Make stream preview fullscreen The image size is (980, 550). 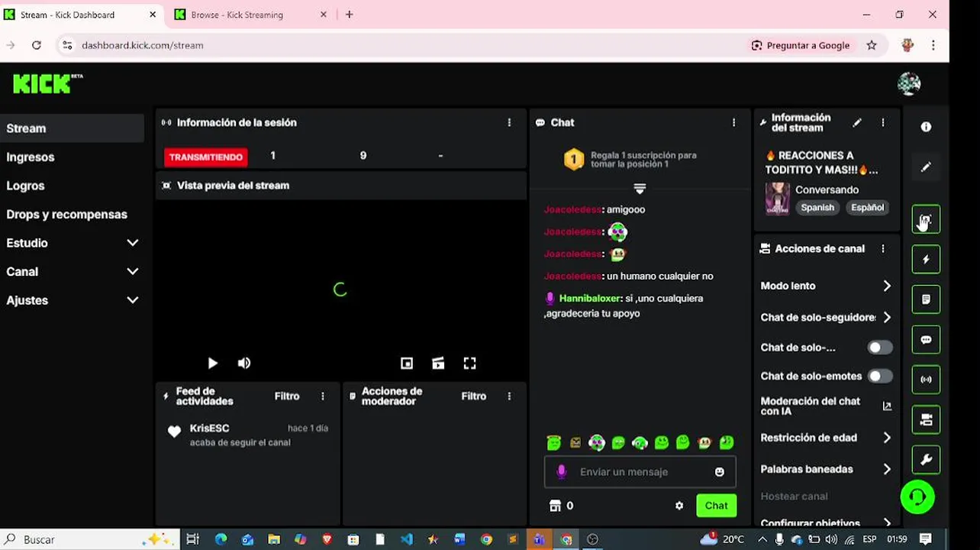click(469, 364)
